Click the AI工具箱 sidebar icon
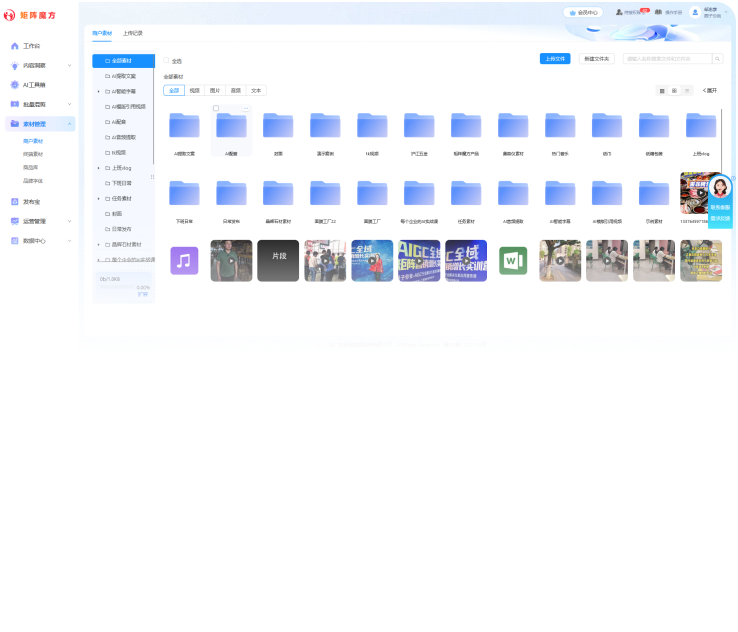Screen dimensions: 738x632 point(15,85)
